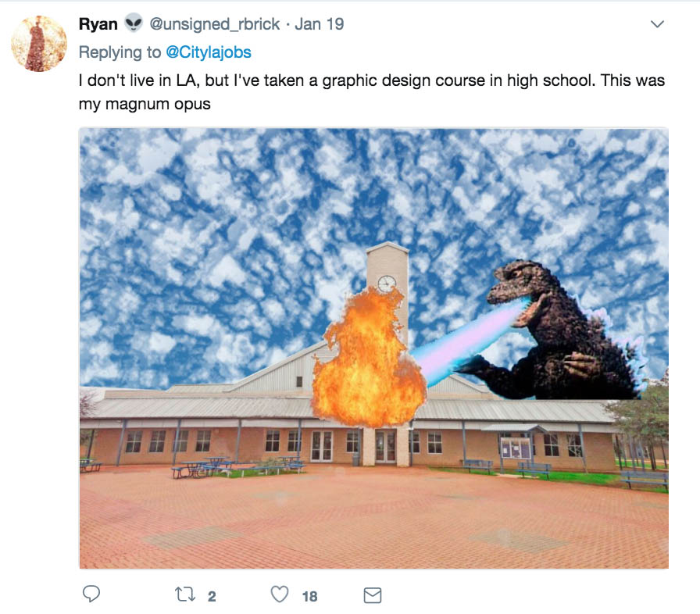
Task: Click the fireball in the attached image
Action: coord(368,359)
